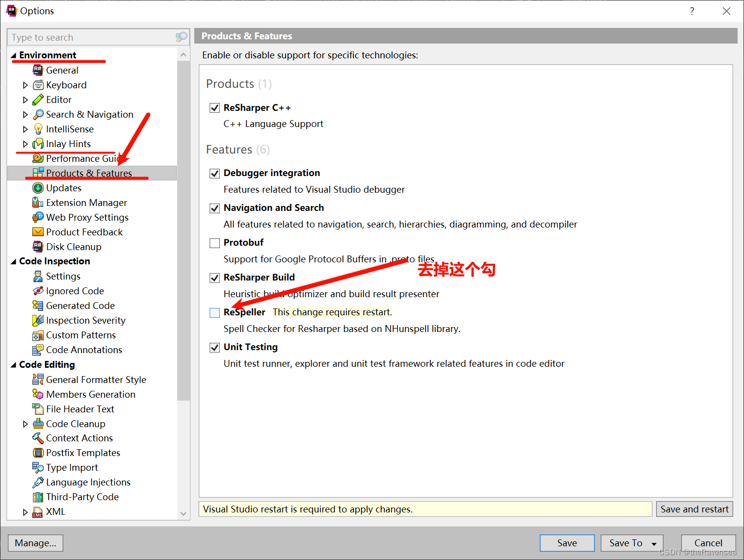This screenshot has height=560, width=744.
Task: Click the Code Annotations icon
Action: (x=38, y=350)
